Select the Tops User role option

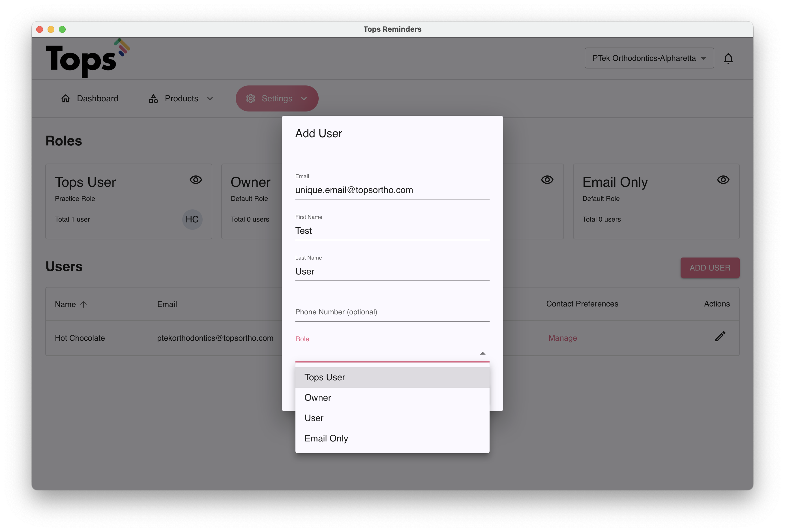[325, 377]
